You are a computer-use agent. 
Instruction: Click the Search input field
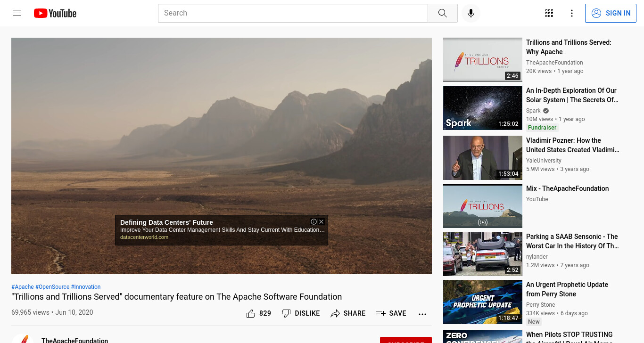293,13
